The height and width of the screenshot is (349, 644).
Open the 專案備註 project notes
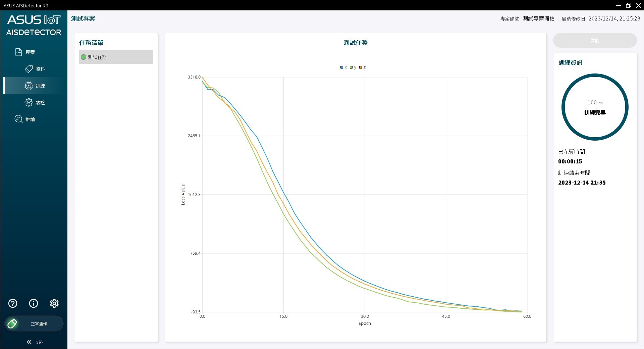(x=509, y=18)
